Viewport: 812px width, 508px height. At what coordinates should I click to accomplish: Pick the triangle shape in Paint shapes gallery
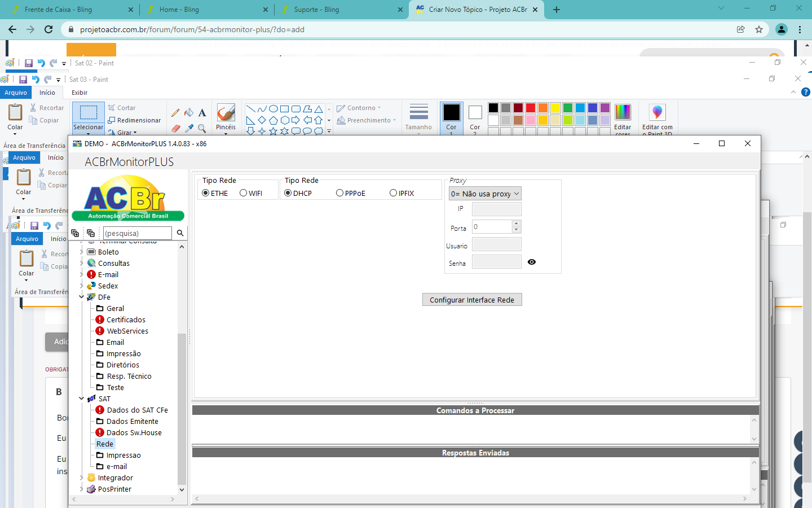coord(318,109)
